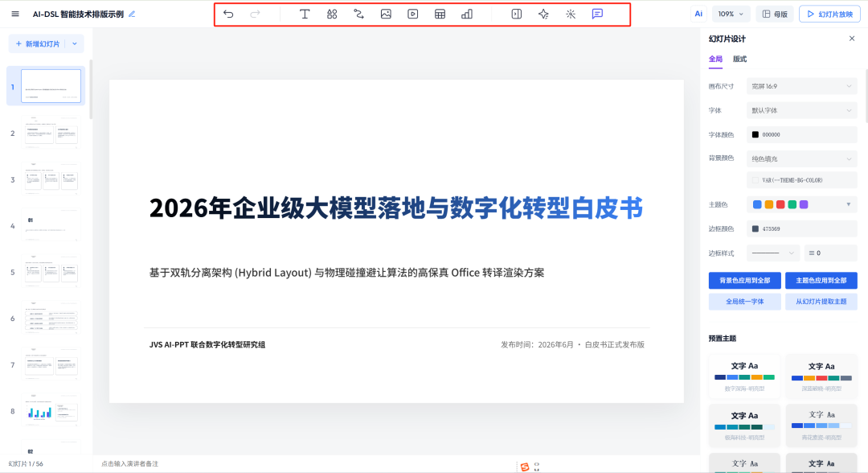
Task: Select slide 7 thumbnail
Action: (x=51, y=364)
